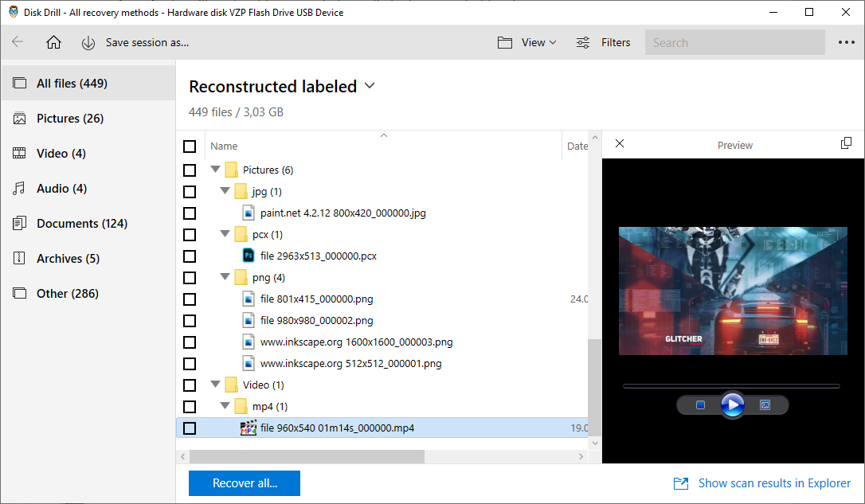Image resolution: width=865 pixels, height=504 pixels.
Task: Click the Explorer export icon at the bottom right
Action: pyautogui.click(x=681, y=483)
